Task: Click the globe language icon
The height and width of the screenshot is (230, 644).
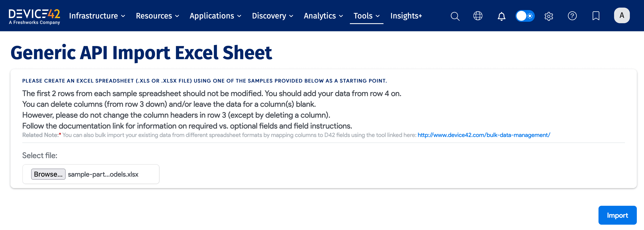Action: (478, 16)
